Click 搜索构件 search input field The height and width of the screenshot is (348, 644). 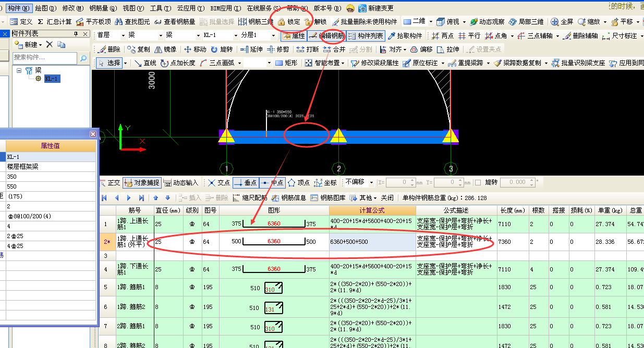pyautogui.click(x=45, y=58)
